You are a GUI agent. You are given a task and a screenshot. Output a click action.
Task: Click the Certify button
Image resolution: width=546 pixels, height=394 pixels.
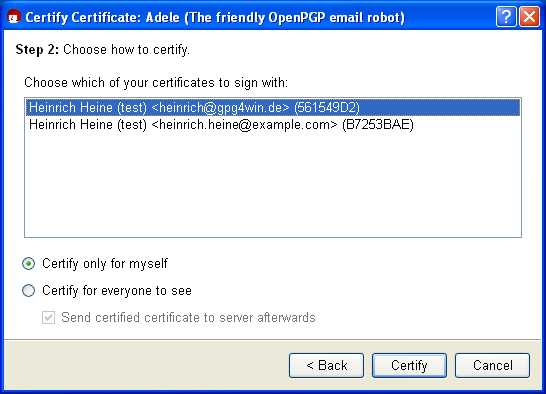[x=409, y=365]
